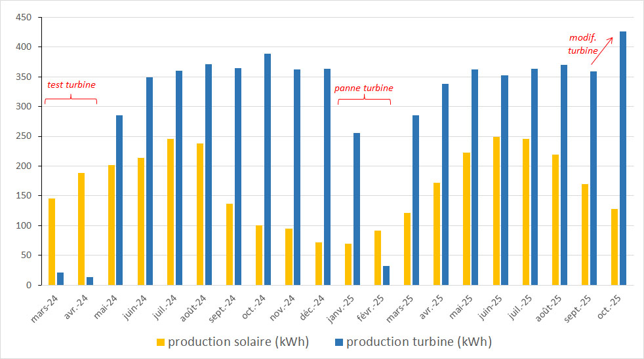Select the blue turbine bar for oct.-25
Image resolution: width=644 pixels, height=359 pixels.
[623, 158]
